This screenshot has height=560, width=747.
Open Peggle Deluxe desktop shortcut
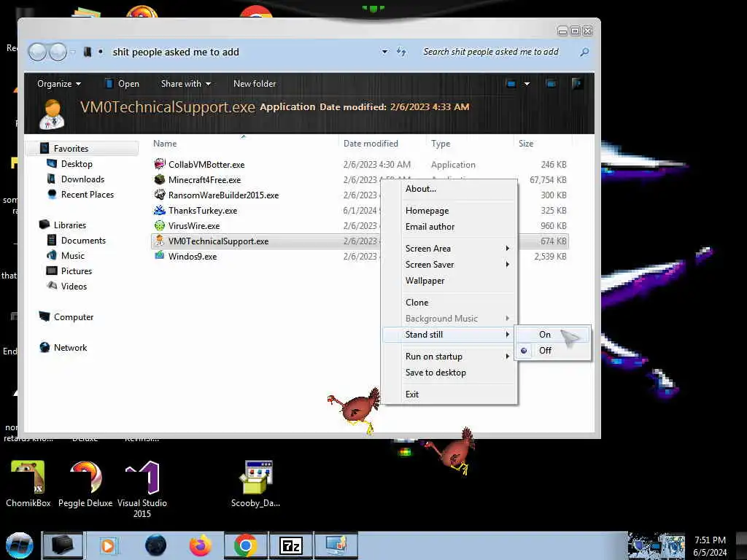[85, 484]
